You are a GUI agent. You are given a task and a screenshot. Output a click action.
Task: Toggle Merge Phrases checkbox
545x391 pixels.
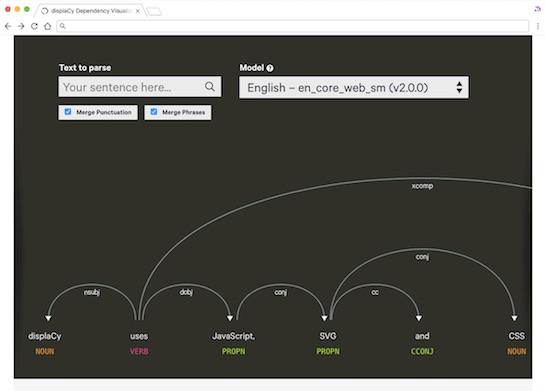coord(154,112)
